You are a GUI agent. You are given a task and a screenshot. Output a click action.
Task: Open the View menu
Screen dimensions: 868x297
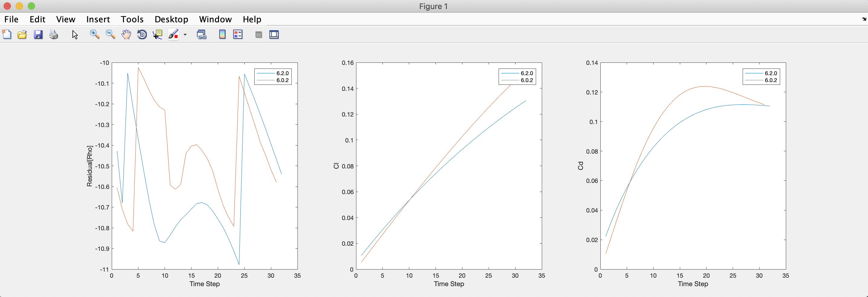click(x=66, y=19)
